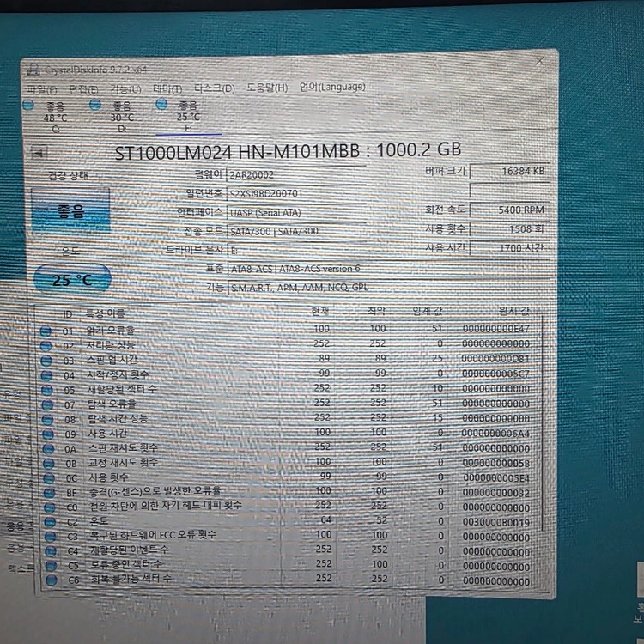Click the status icon for attribute C5
Viewport: 644px width, 644px height.
coord(52,566)
